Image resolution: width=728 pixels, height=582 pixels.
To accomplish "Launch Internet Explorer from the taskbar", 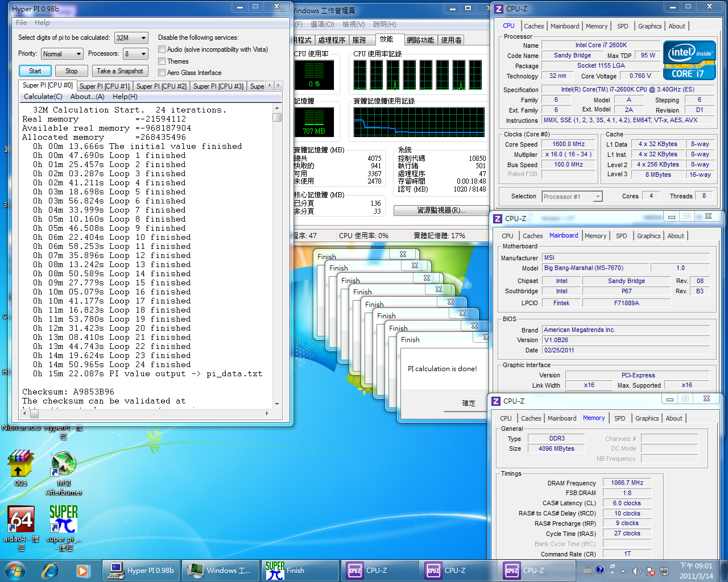I will tap(50, 570).
